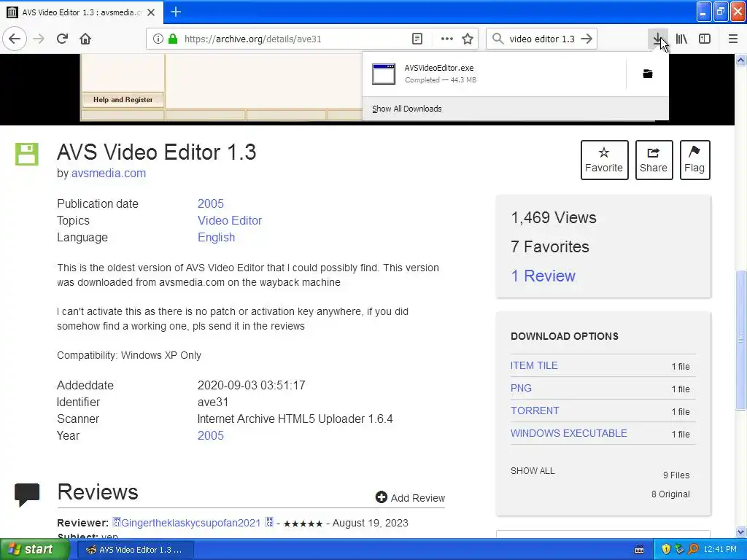Click the 2005 Year link
This screenshot has width=747, height=560.
(x=211, y=436)
